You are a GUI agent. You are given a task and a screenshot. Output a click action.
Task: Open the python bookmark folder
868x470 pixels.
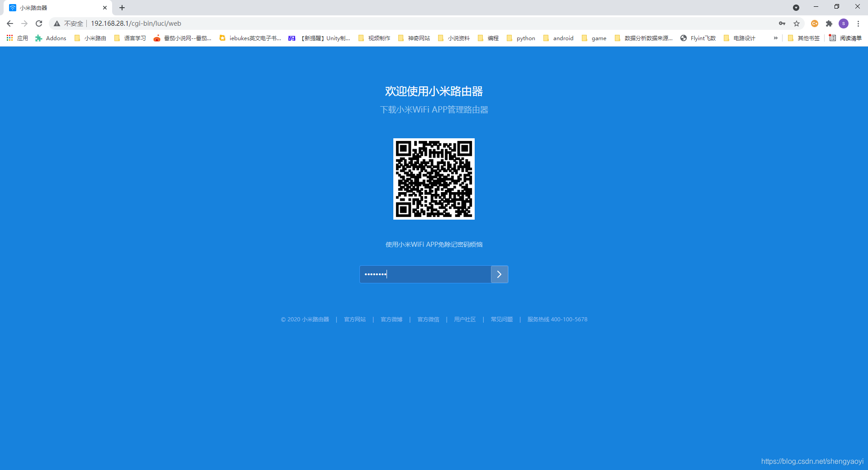[x=521, y=38]
